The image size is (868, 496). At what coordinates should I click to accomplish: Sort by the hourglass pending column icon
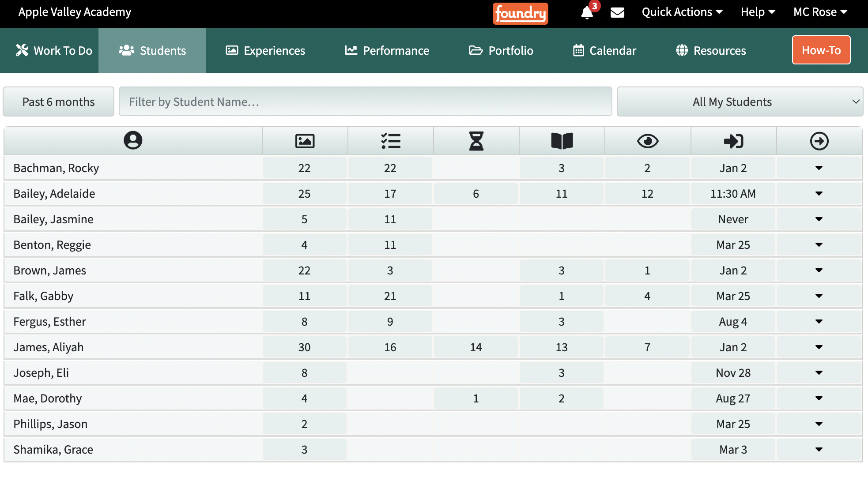(476, 141)
